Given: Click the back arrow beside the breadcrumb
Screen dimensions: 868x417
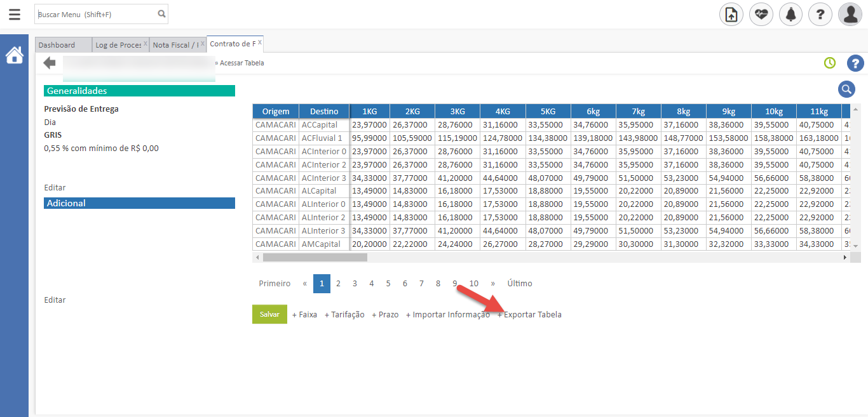Looking at the screenshot, I should click(49, 62).
